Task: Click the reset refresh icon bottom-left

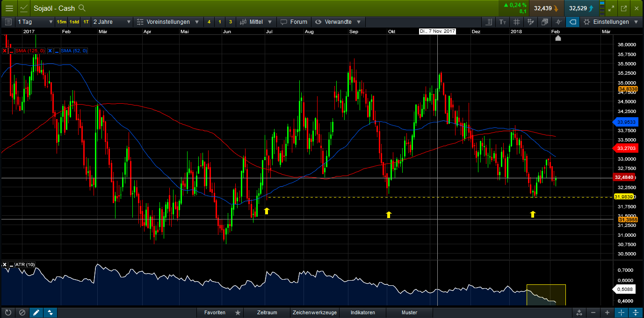Action: (7, 312)
